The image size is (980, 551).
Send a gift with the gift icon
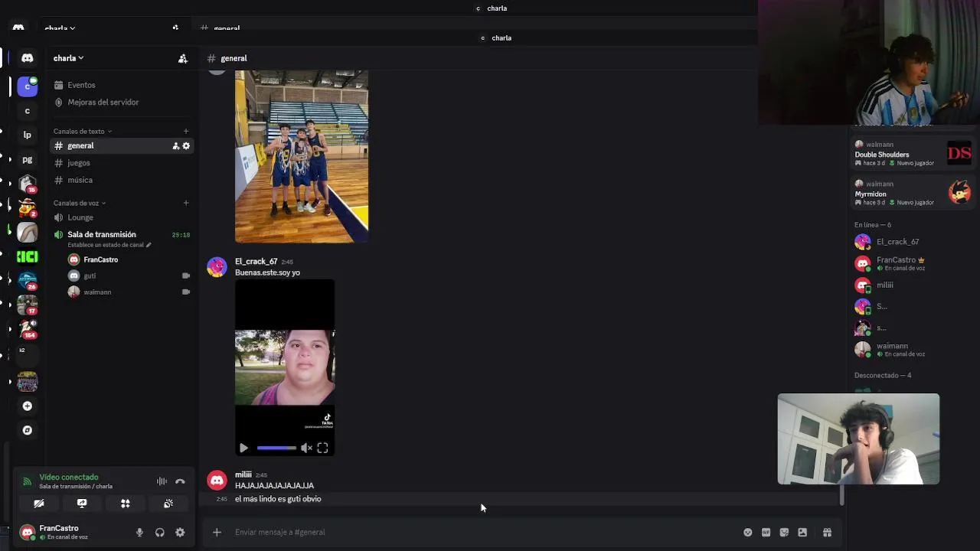point(827,533)
